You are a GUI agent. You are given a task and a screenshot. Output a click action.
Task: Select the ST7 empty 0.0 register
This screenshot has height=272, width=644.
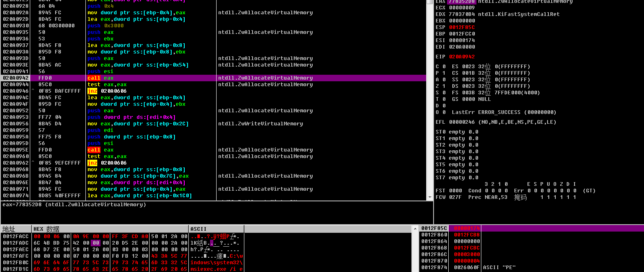pyautogui.click(x=457, y=178)
